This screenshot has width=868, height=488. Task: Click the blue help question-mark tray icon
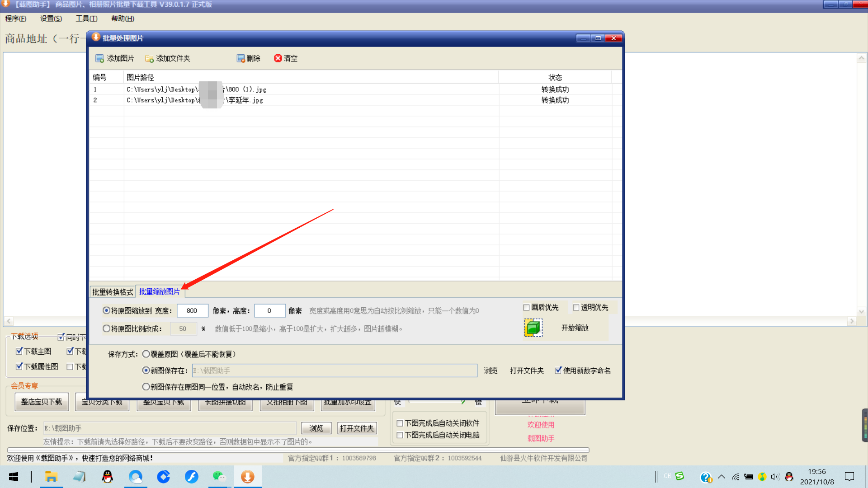[706, 477]
